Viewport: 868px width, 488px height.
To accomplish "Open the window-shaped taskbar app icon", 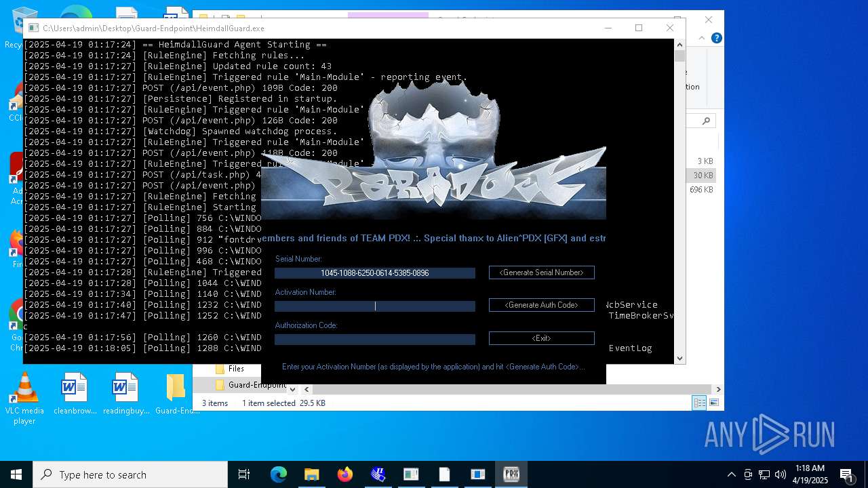I will coord(412,474).
